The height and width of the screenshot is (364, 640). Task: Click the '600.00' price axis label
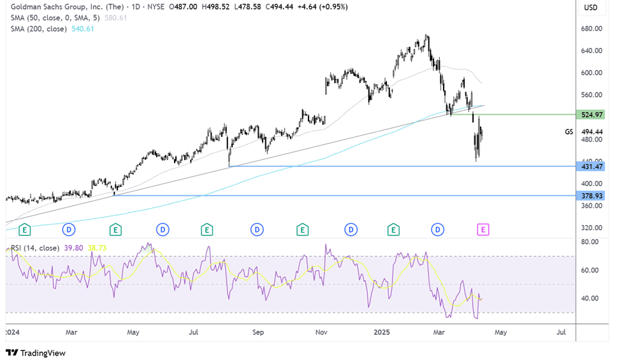(592, 73)
